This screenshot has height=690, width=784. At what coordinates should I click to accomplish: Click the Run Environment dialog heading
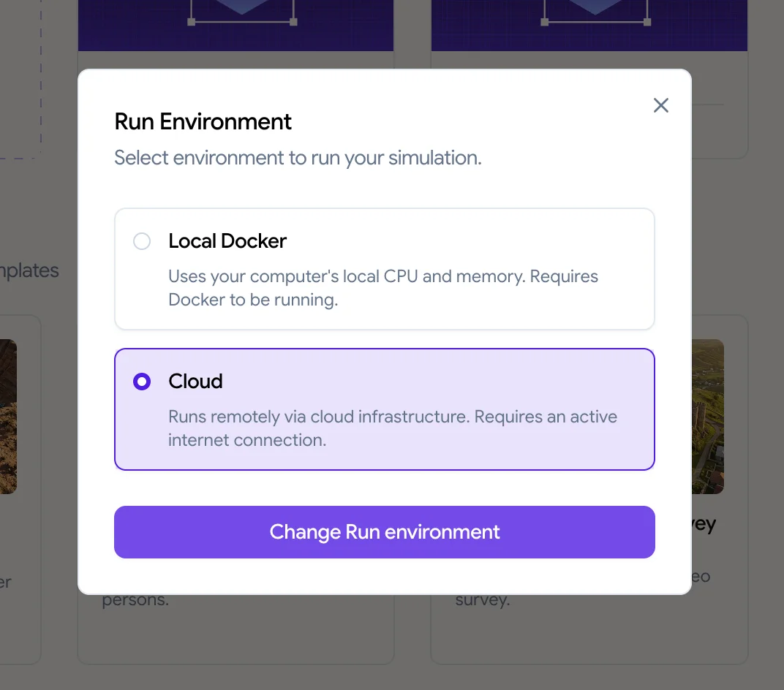(x=203, y=122)
